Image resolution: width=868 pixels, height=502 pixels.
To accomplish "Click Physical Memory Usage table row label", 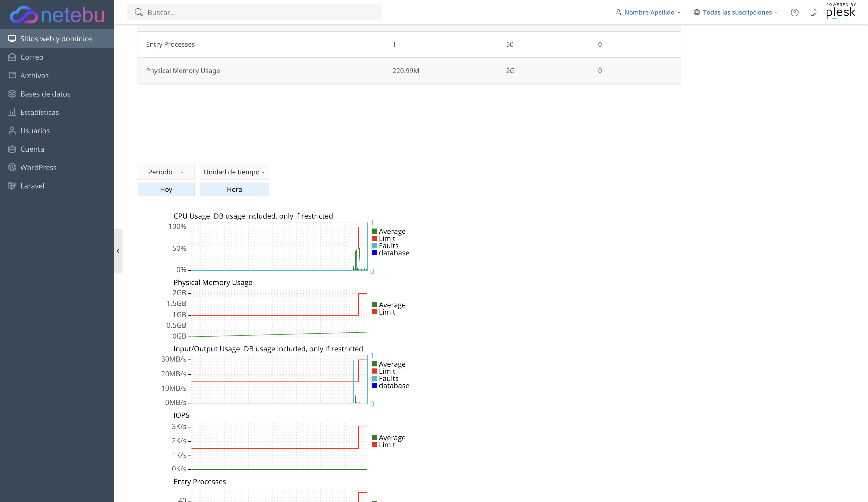I will click(183, 71).
